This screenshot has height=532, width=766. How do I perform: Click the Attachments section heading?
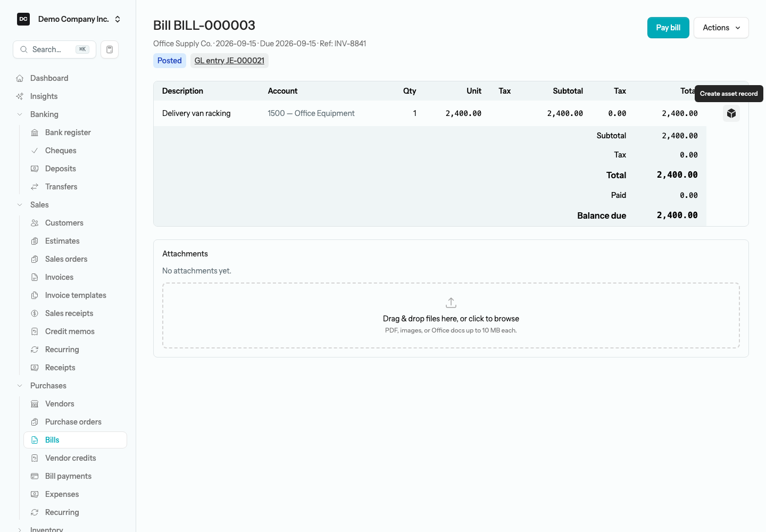185,254
